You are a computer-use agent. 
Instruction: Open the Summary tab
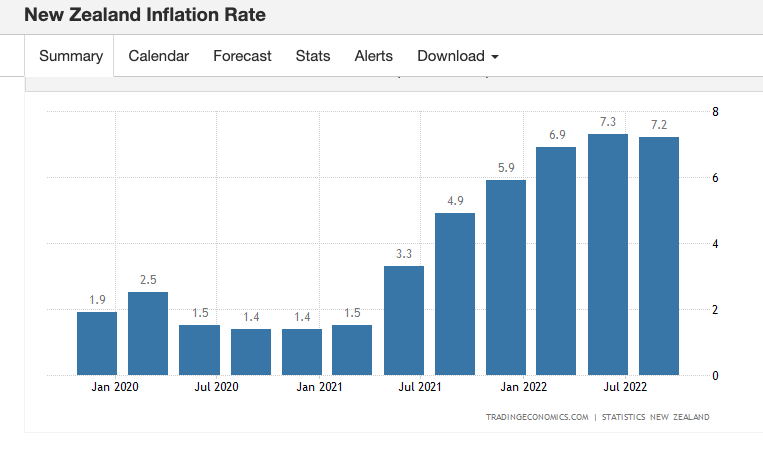(71, 56)
